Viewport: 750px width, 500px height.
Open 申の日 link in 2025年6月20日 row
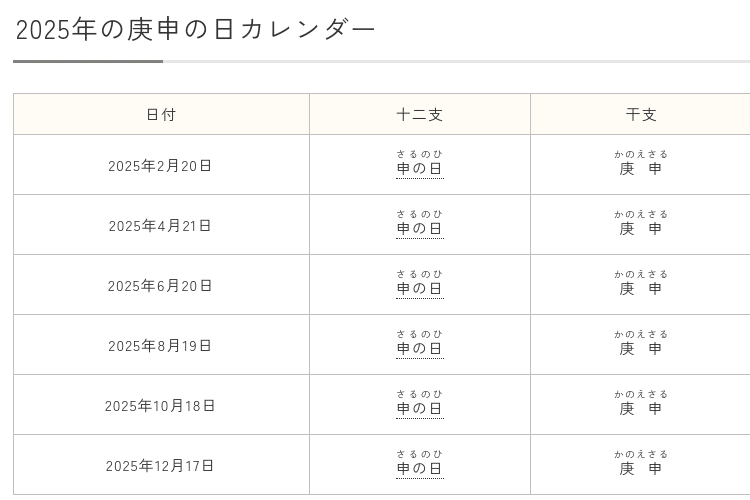pos(419,289)
